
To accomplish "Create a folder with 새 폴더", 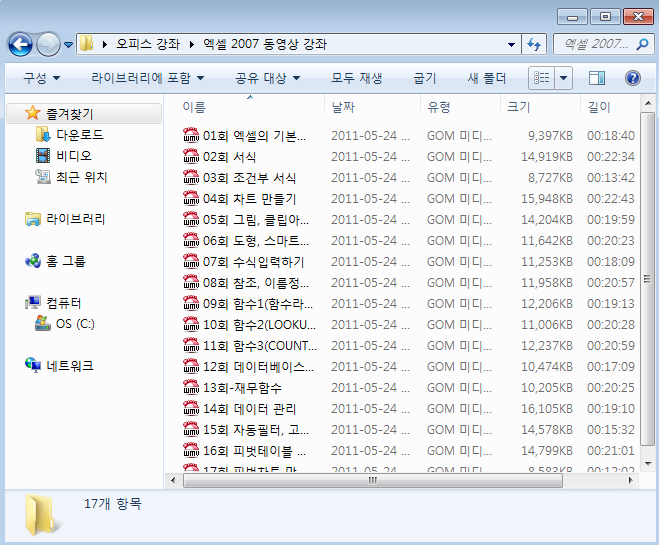I will pyautogui.click(x=486, y=78).
